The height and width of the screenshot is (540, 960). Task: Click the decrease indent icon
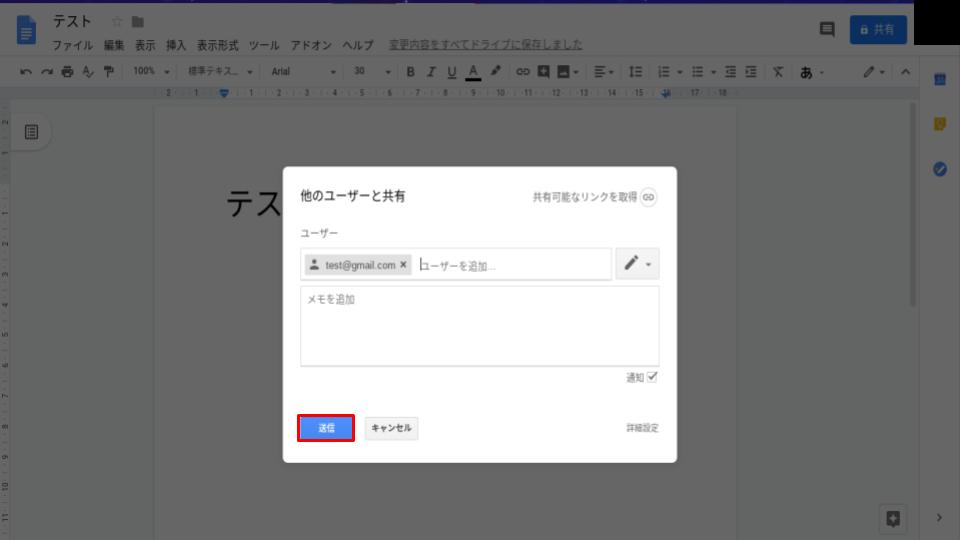coord(730,72)
